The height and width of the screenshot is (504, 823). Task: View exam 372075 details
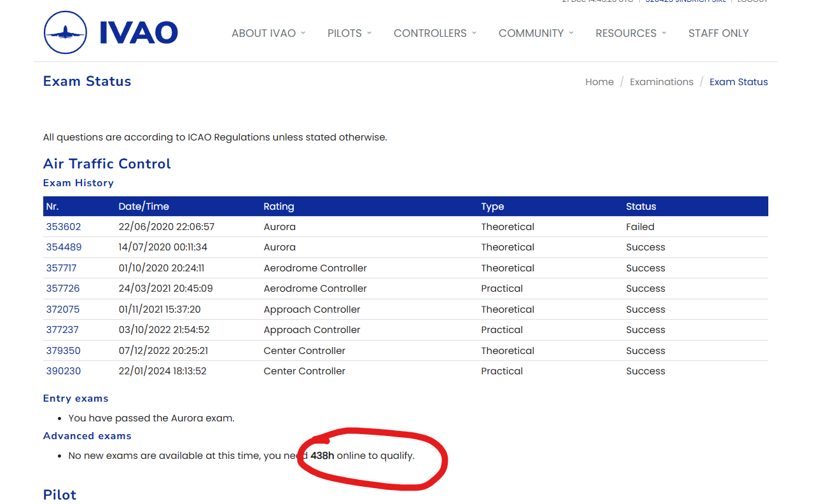pos(63,310)
